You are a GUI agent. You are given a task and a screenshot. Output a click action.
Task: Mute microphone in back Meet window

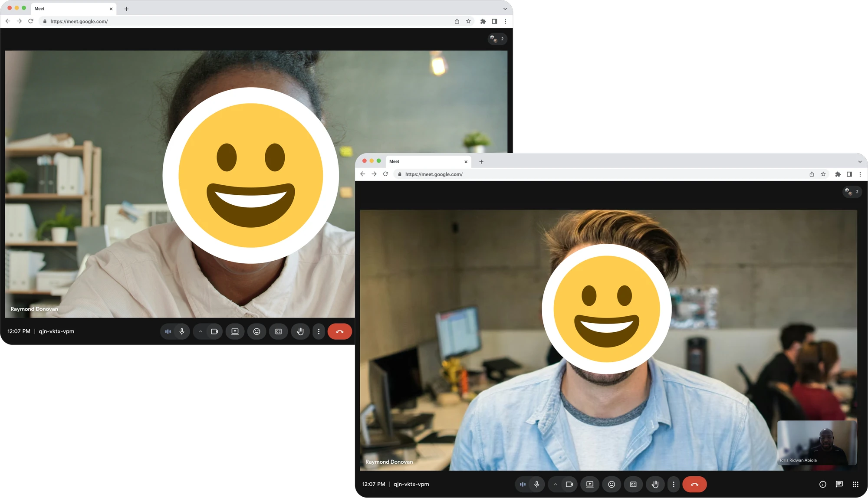(182, 331)
